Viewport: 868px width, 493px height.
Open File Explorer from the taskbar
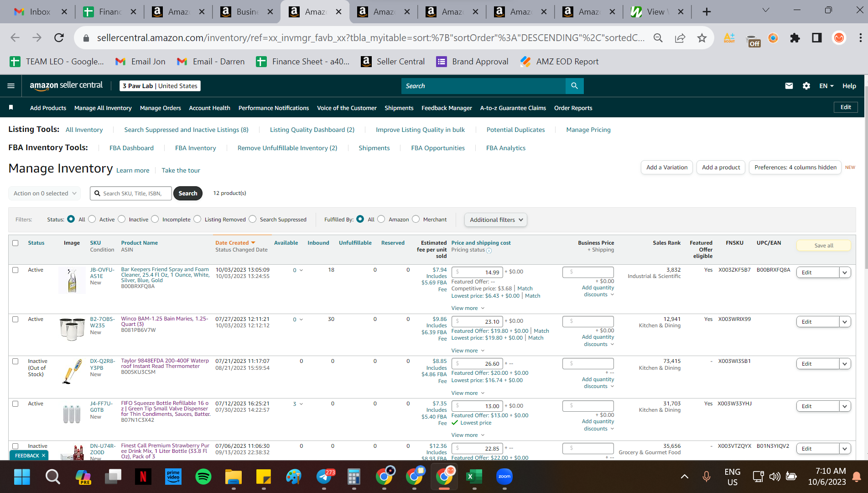(x=234, y=477)
